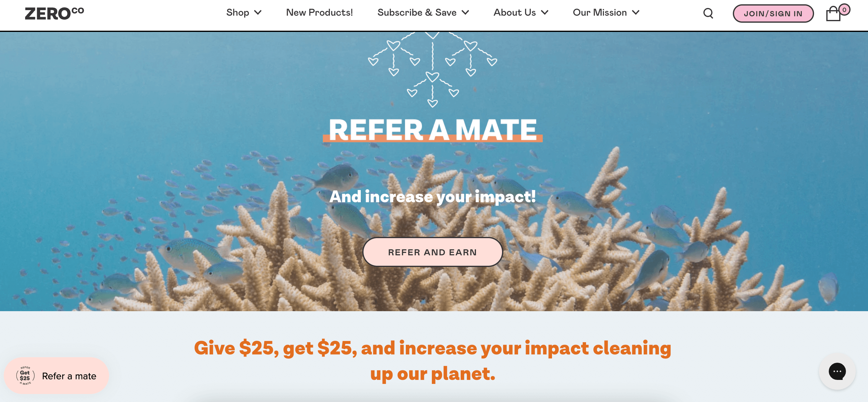Click the REFER AND EARN button
This screenshot has width=868, height=402.
click(x=433, y=252)
